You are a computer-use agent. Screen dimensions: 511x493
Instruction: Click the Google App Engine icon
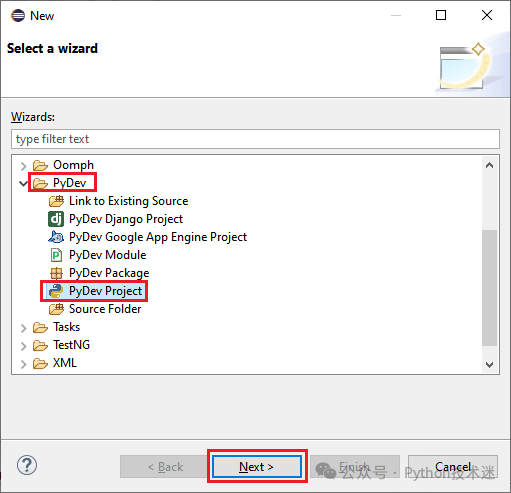56,237
